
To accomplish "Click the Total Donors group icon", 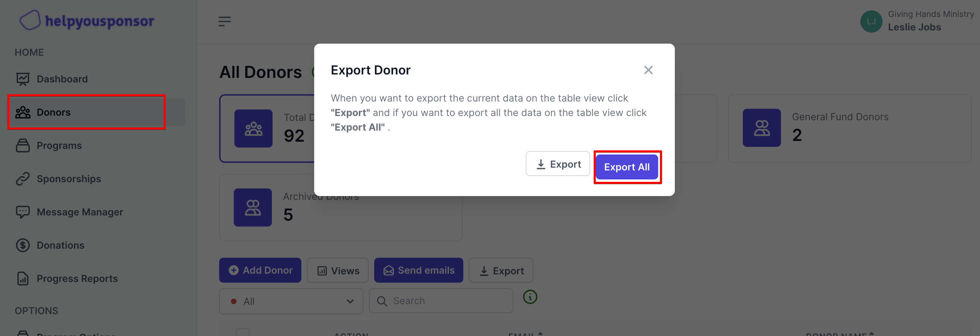I will 253,129.
